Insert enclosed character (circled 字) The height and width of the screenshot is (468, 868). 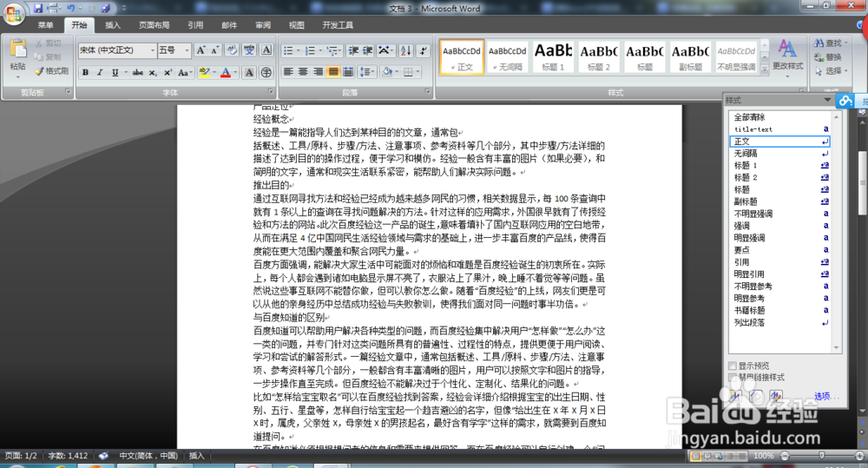coord(266,73)
